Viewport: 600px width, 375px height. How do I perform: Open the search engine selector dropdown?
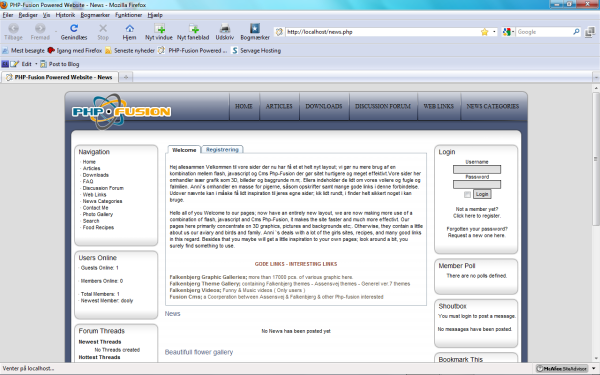[509, 32]
